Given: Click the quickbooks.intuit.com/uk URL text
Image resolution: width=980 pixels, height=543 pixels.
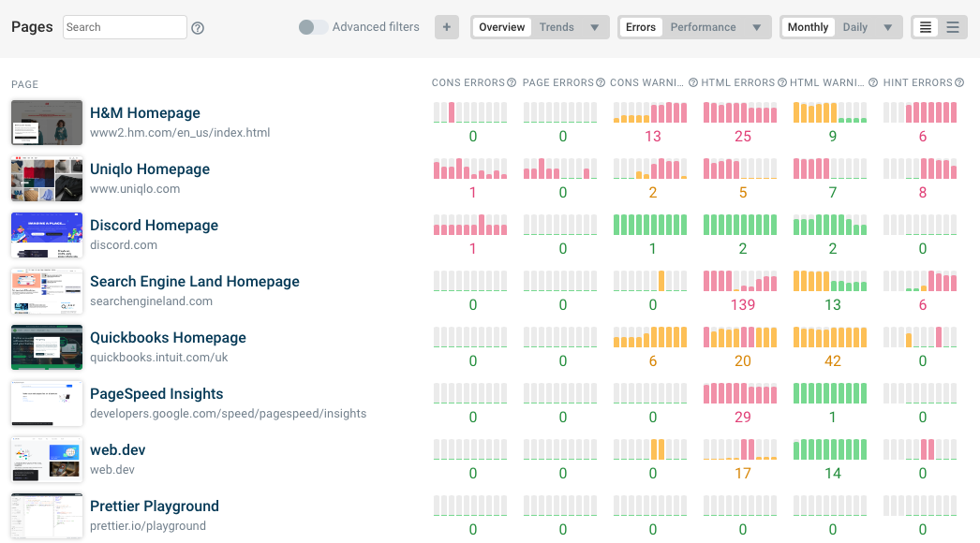Looking at the screenshot, I should point(158,358).
